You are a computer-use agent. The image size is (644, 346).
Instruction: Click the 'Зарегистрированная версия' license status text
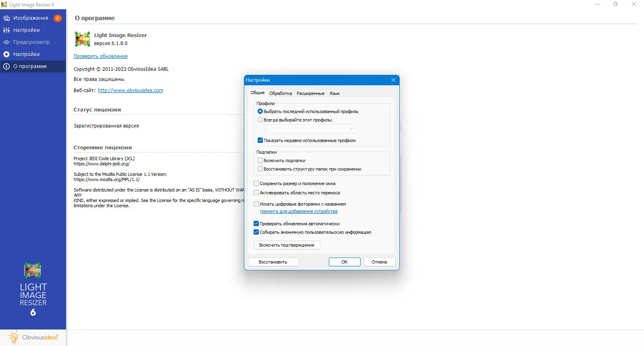tap(106, 126)
